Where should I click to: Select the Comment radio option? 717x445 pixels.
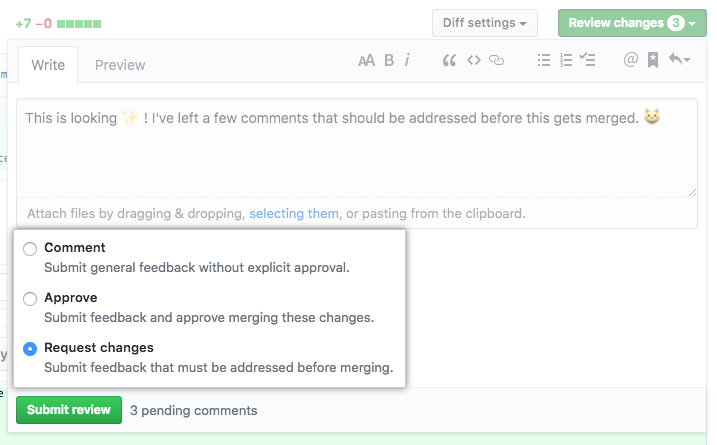pos(30,249)
